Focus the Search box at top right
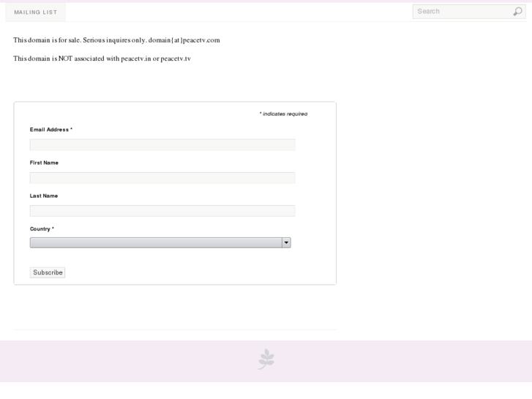The image size is (532, 399). pos(462,12)
